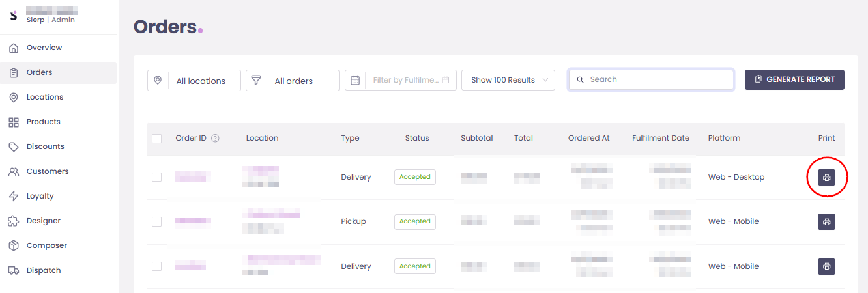Click the Order ID help icon

pos(215,138)
